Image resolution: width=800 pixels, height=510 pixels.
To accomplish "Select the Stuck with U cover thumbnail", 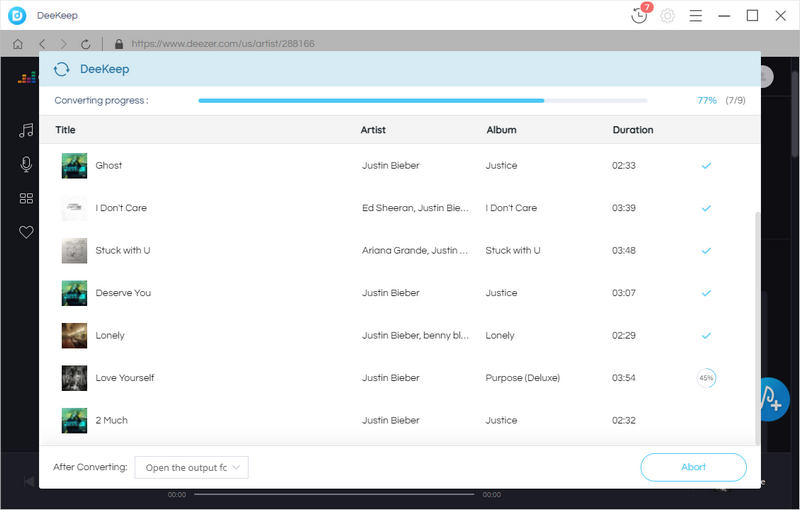I will (x=74, y=250).
